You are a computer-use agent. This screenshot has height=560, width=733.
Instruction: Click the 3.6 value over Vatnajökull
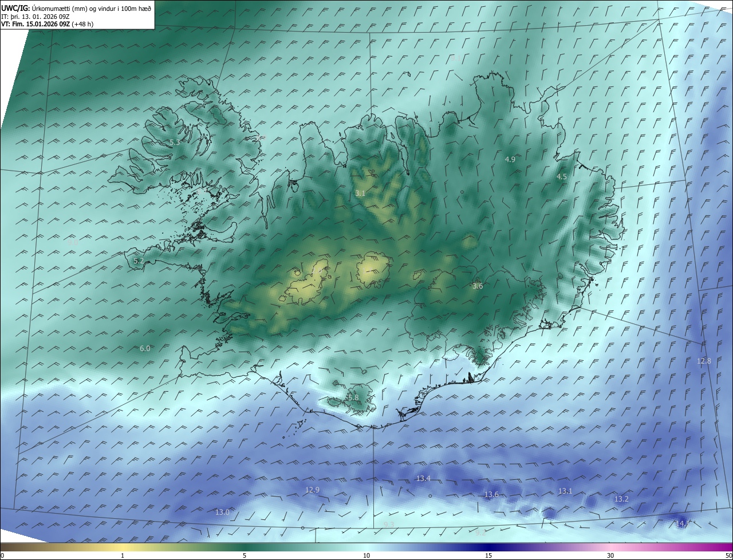coord(478,286)
